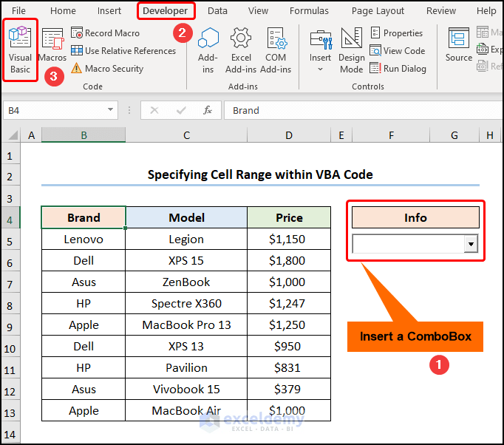Viewport: 504px width, 445px height.
Task: Click Run Dialog
Action: tap(398, 69)
